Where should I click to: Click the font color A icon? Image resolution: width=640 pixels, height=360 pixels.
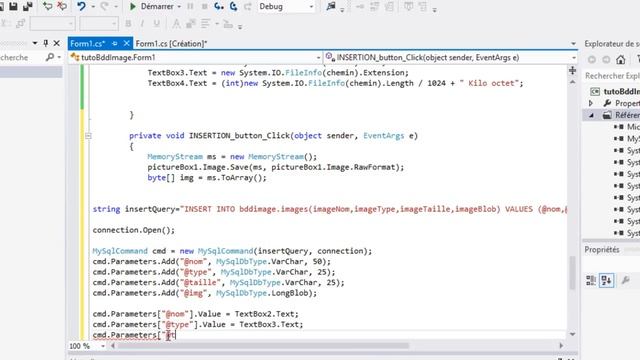coord(176,24)
